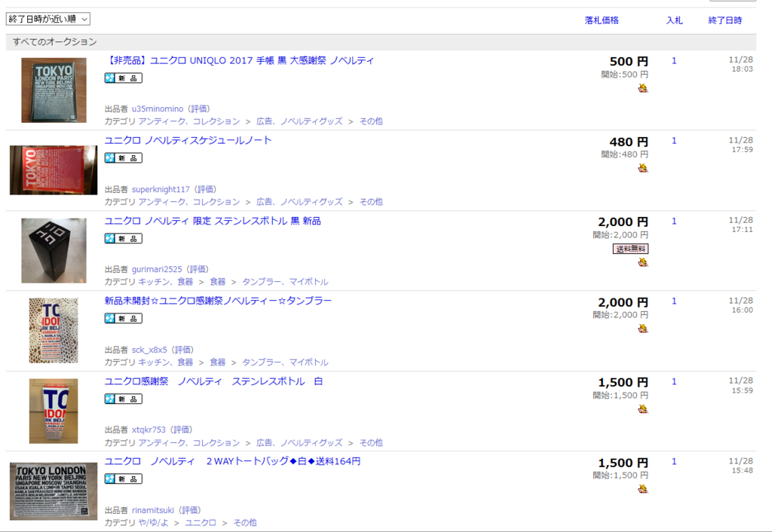Viewport: 772px width, 532px height.
Task: Open thumbnail of the 2WAYトートバッグ listing
Action: (x=54, y=491)
